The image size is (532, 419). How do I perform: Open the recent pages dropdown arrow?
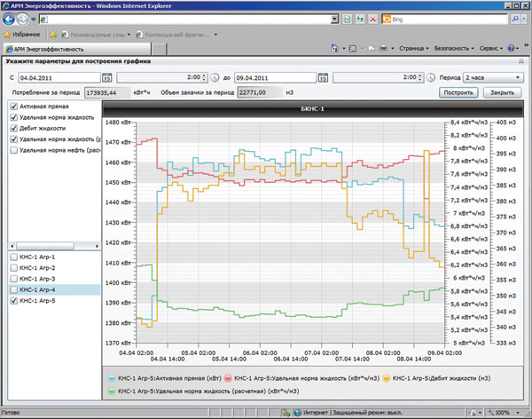(34, 20)
